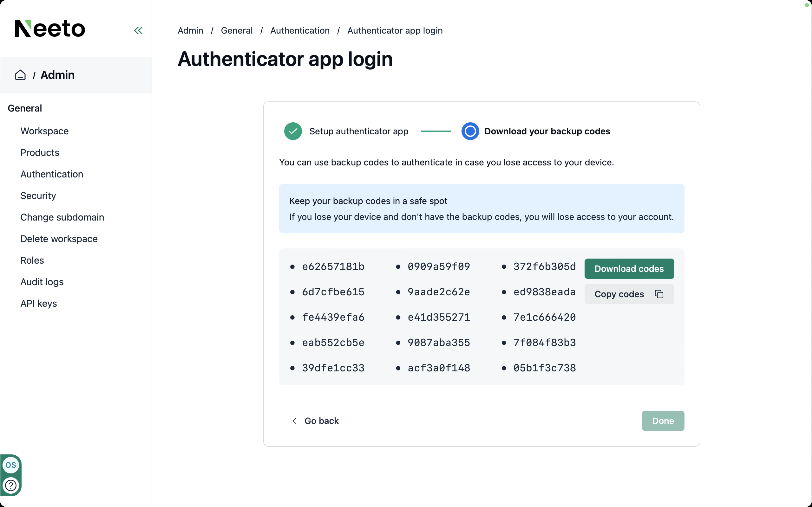Open Security settings in the sidebar
Image resolution: width=812 pixels, height=507 pixels.
point(38,196)
